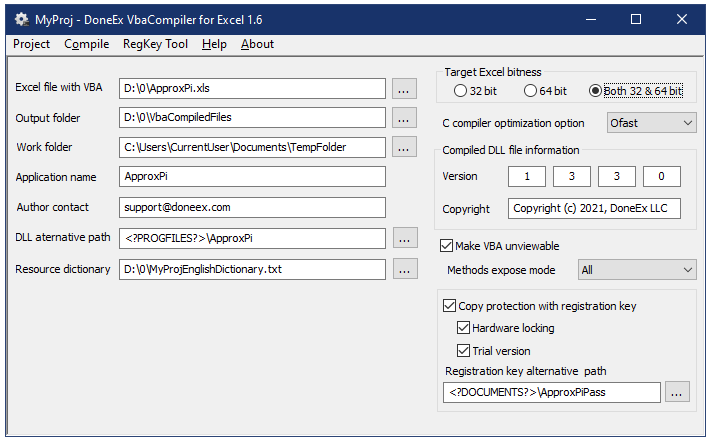
Task: Open the Help menu
Action: coord(214,44)
